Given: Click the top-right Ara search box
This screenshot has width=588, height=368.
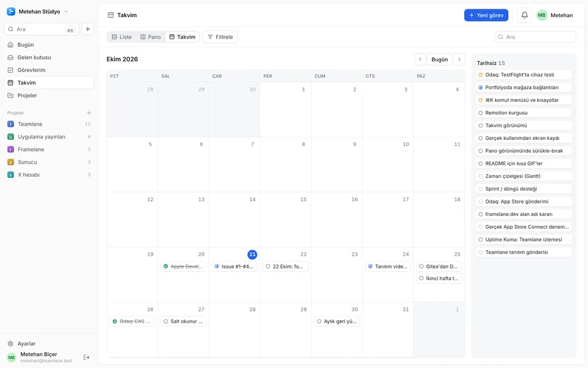Looking at the screenshot, I should (535, 37).
